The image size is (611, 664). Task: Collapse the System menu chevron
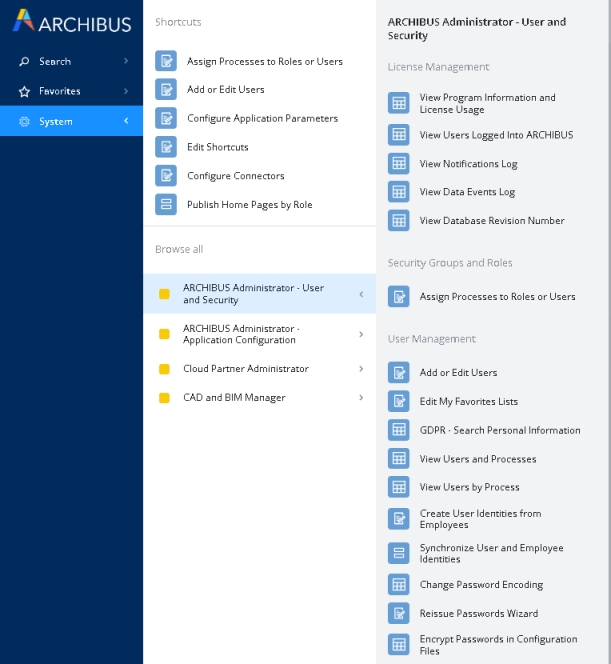point(126,121)
